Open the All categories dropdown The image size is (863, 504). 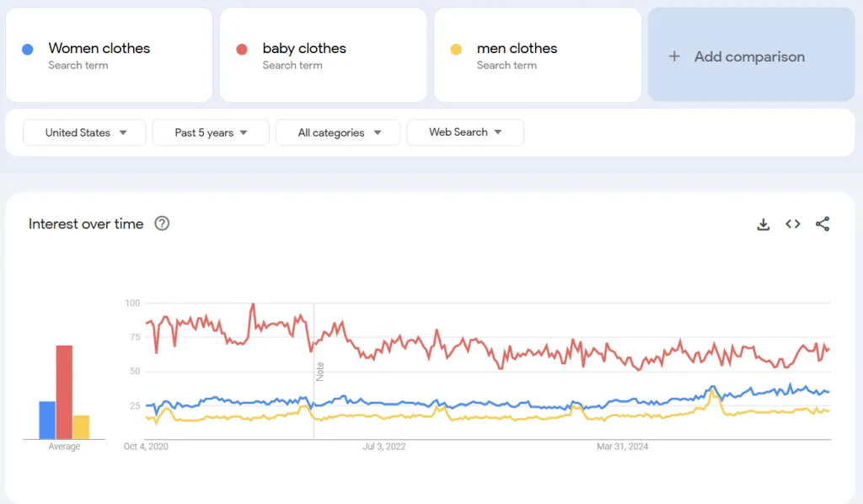click(338, 132)
